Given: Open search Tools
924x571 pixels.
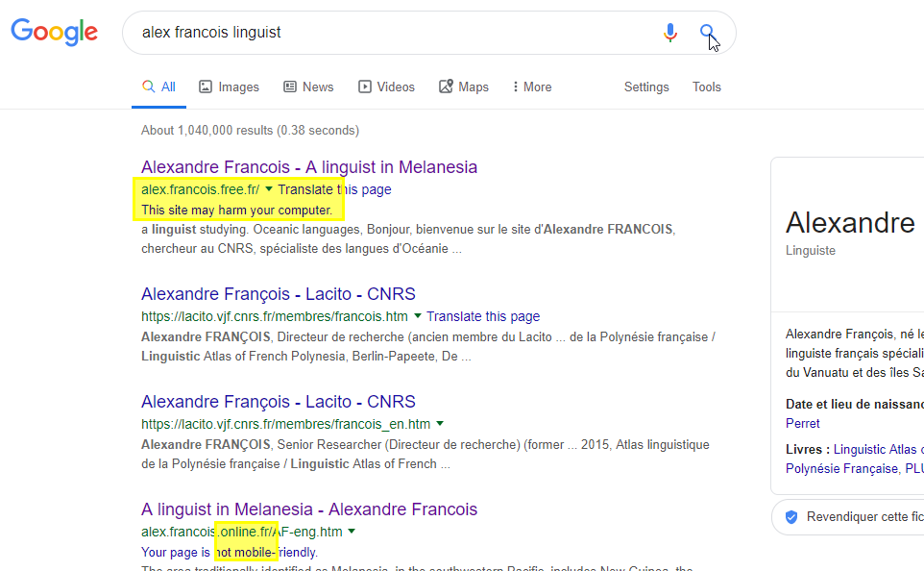Looking at the screenshot, I should (707, 87).
